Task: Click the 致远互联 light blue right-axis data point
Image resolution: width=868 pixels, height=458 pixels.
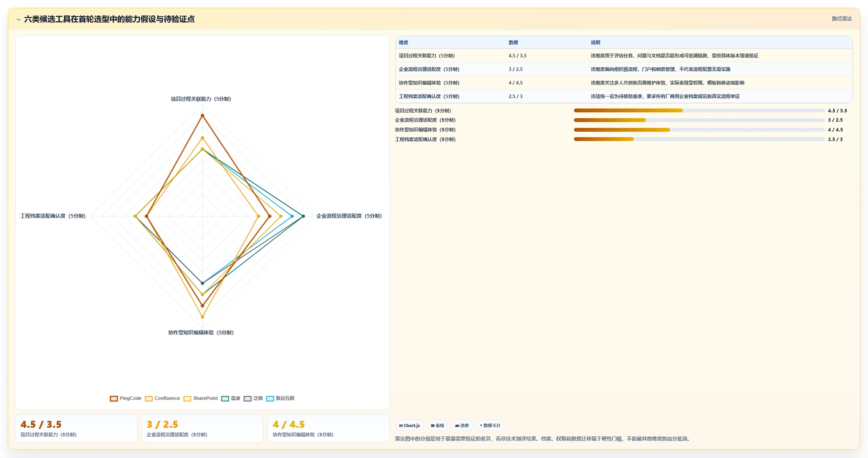Action: coord(292,216)
